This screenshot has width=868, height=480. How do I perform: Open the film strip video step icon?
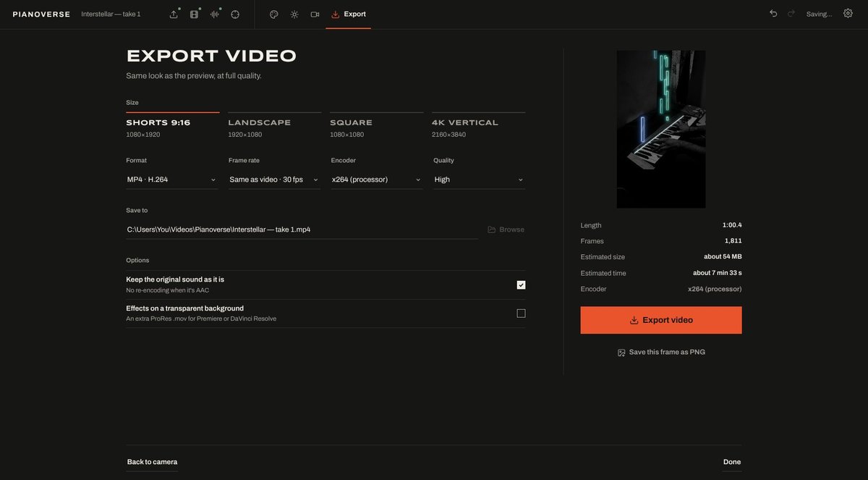194,14
